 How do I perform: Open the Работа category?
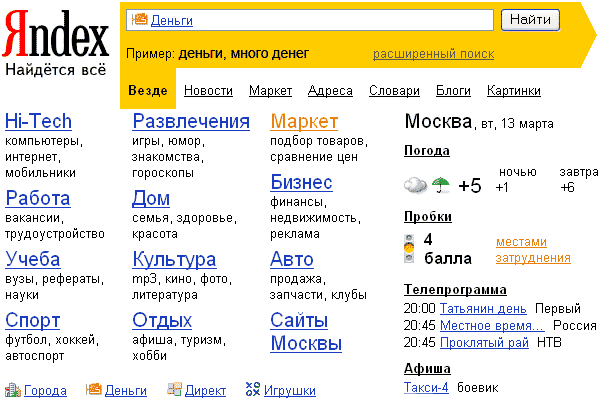pyautogui.click(x=38, y=198)
